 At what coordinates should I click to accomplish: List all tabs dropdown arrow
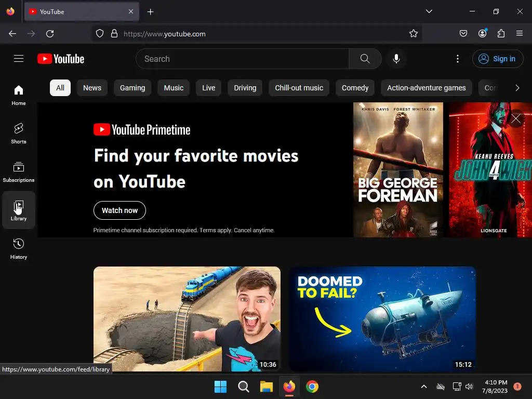tap(429, 11)
